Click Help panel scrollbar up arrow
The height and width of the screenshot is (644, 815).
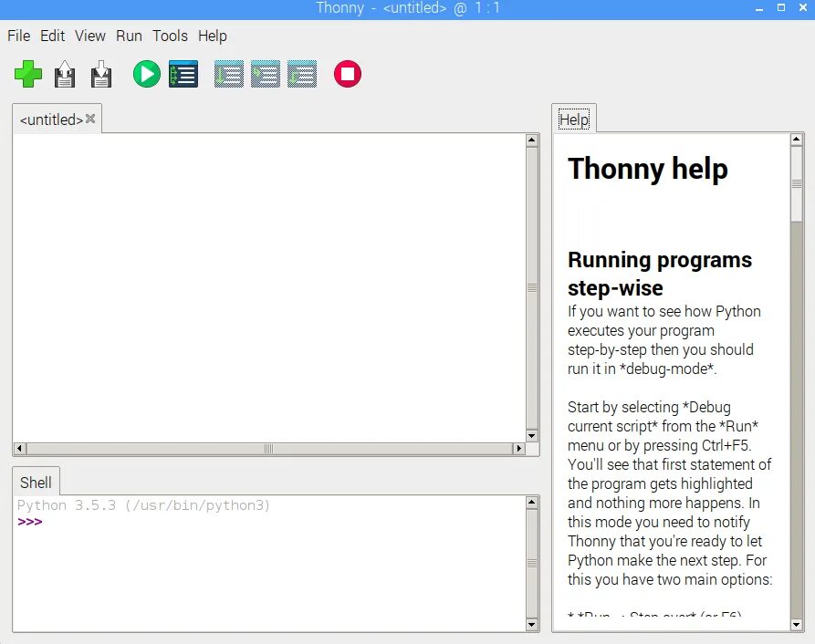pos(797,140)
